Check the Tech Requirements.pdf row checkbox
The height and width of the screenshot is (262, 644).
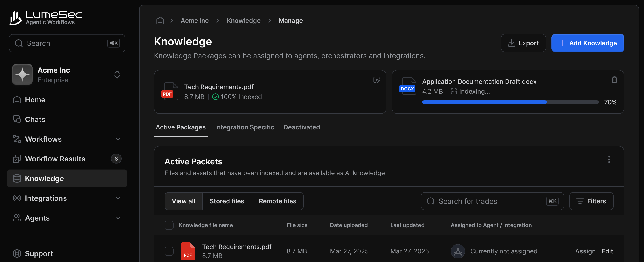(x=169, y=251)
